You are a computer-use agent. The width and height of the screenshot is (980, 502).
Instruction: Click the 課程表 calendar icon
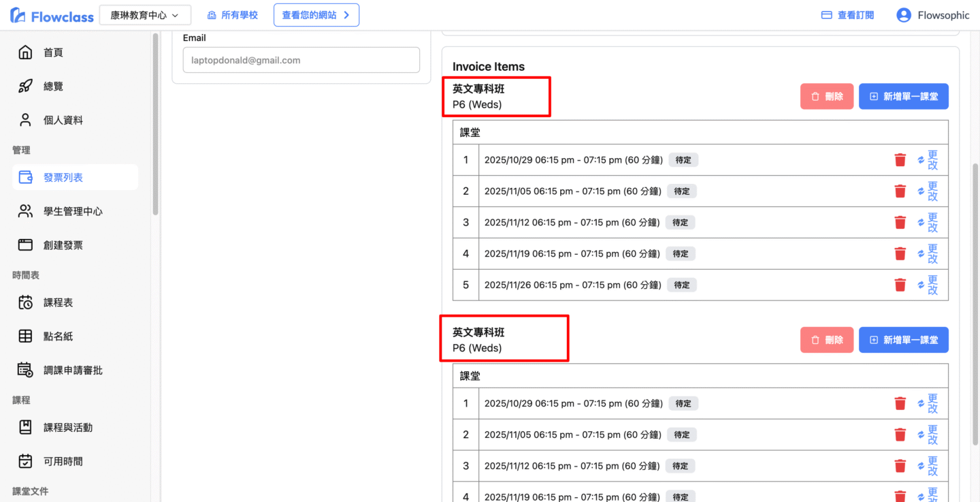(25, 302)
